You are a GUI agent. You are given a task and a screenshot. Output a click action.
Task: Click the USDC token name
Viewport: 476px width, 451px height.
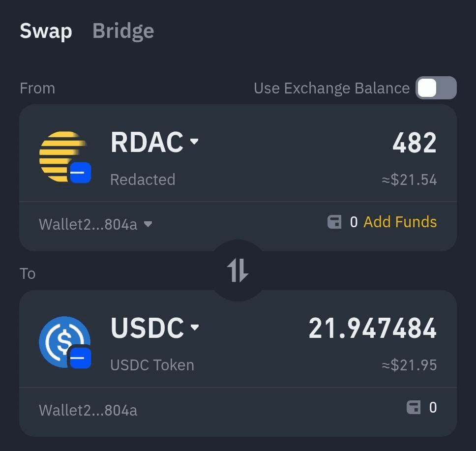point(147,328)
